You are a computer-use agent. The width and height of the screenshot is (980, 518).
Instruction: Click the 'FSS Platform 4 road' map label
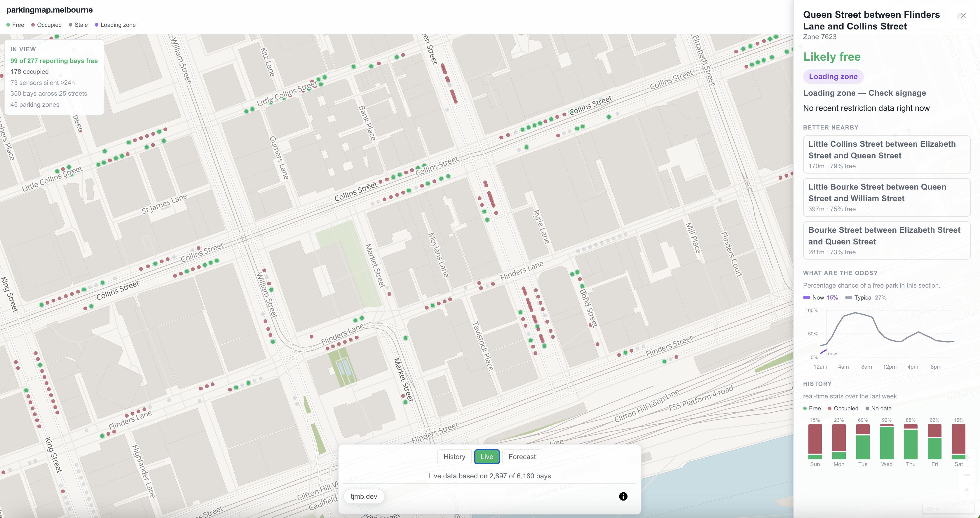tap(701, 398)
